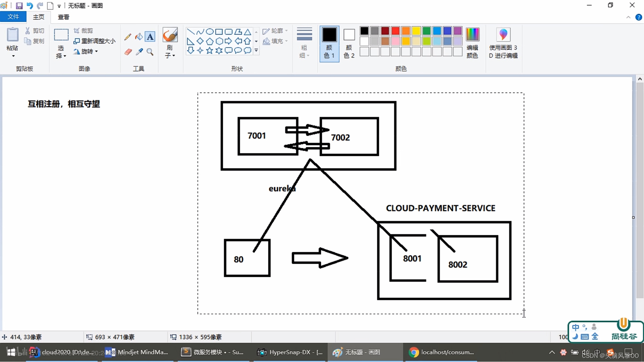The width and height of the screenshot is (644, 362).
Task: Show hidden system tray icons
Action: [x=552, y=352]
